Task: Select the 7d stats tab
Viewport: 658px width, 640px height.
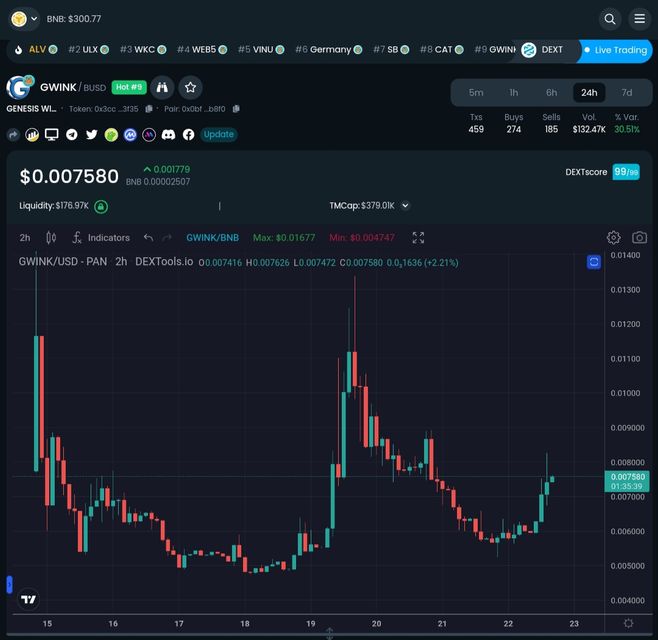Action: (627, 93)
